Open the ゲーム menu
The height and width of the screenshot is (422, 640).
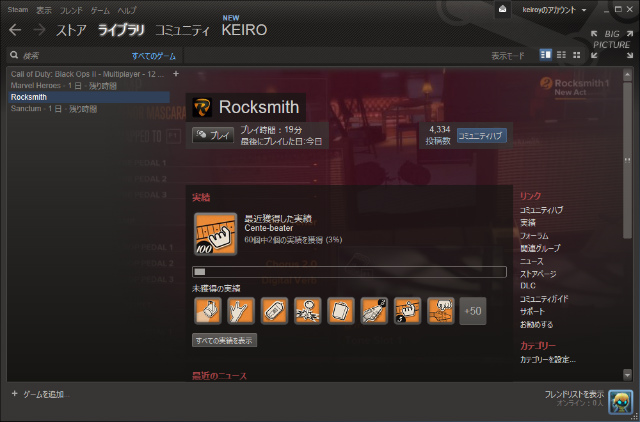pyautogui.click(x=100, y=10)
